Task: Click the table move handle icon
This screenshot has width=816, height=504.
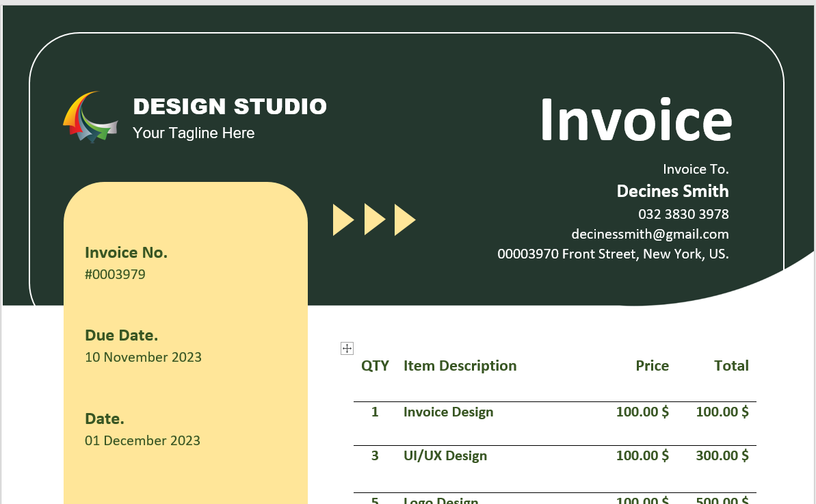Action: pos(347,349)
